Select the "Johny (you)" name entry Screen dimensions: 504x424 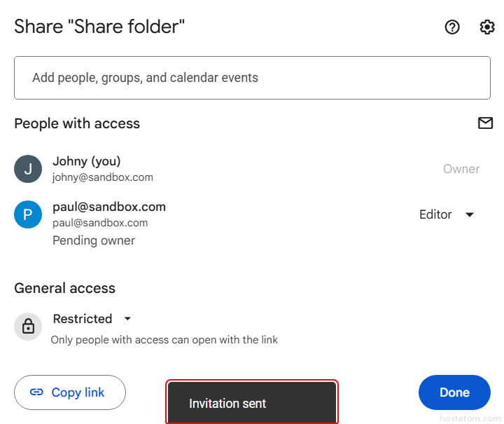(x=87, y=162)
